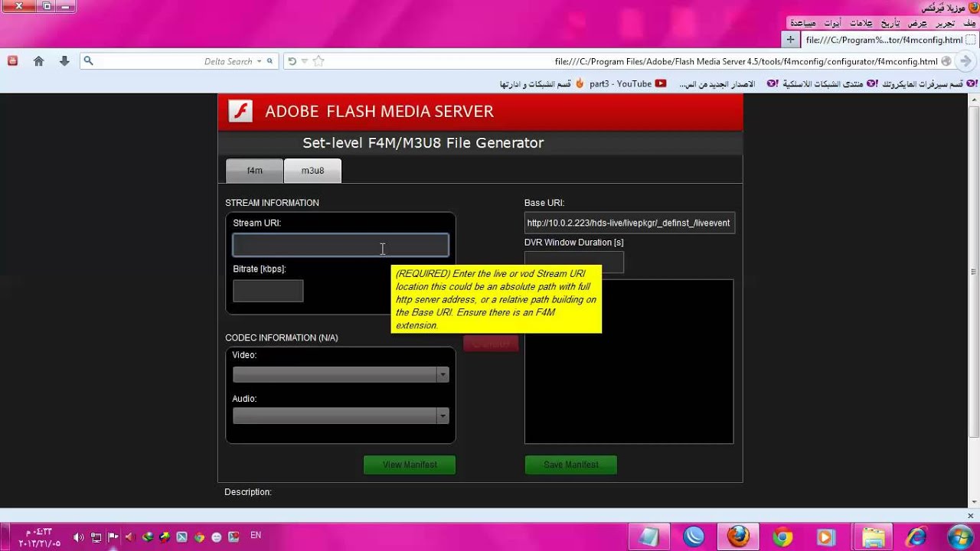Viewport: 980px width, 551px height.
Task: Click the View Manifest button
Action: [410, 465]
